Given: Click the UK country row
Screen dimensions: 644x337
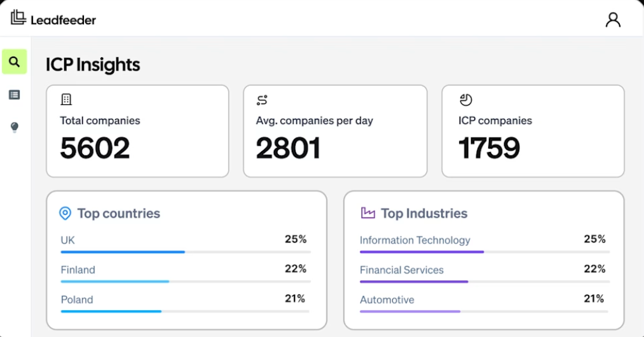Looking at the screenshot, I should pyautogui.click(x=186, y=244).
